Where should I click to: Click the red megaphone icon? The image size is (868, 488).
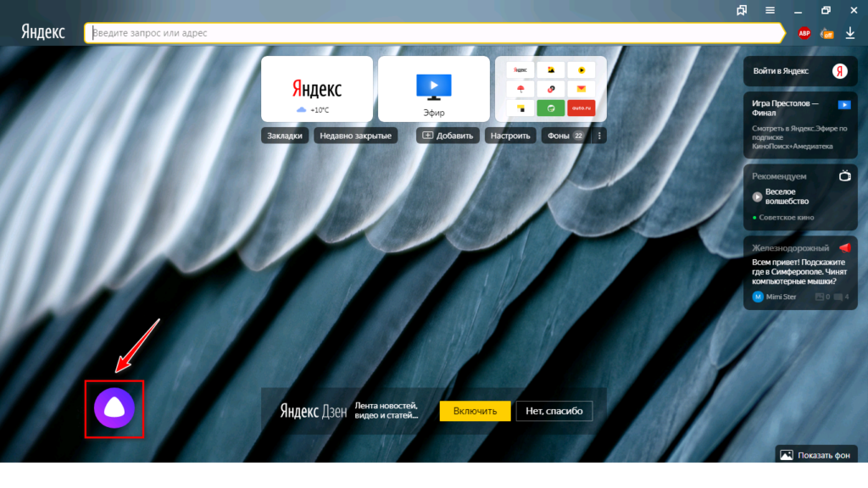845,247
